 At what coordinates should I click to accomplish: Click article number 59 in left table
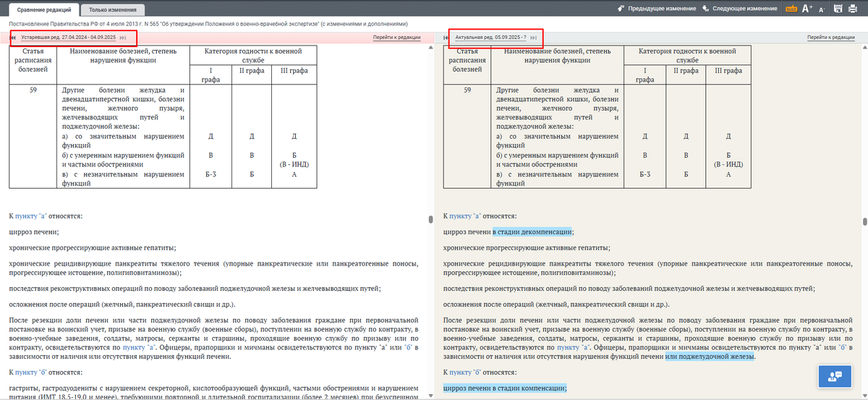(x=33, y=90)
